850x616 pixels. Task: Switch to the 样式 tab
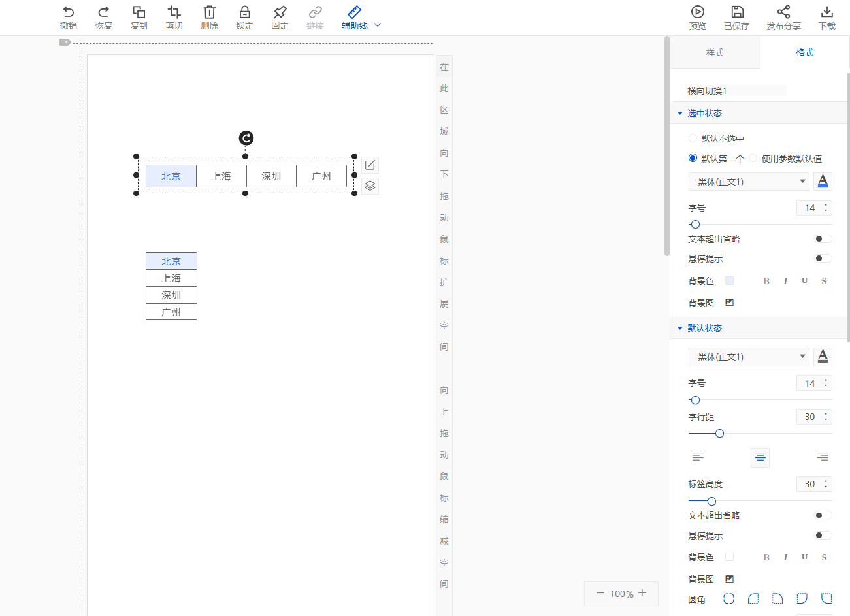point(715,52)
